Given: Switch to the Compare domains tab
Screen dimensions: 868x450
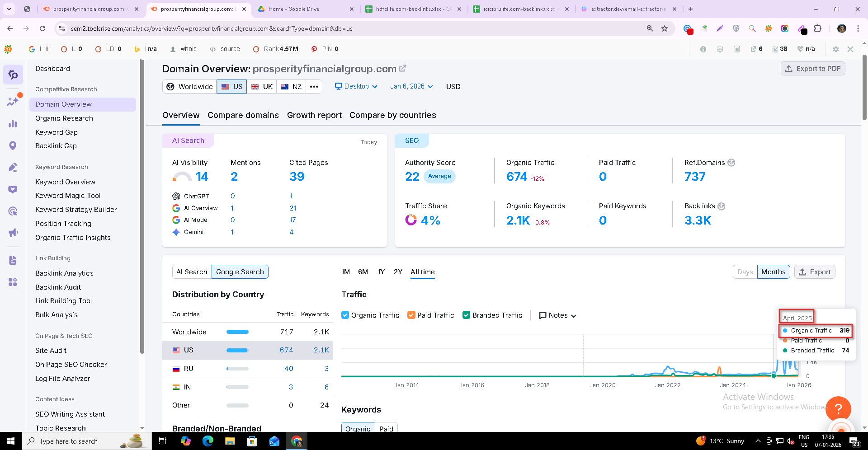Looking at the screenshot, I should coord(243,115).
